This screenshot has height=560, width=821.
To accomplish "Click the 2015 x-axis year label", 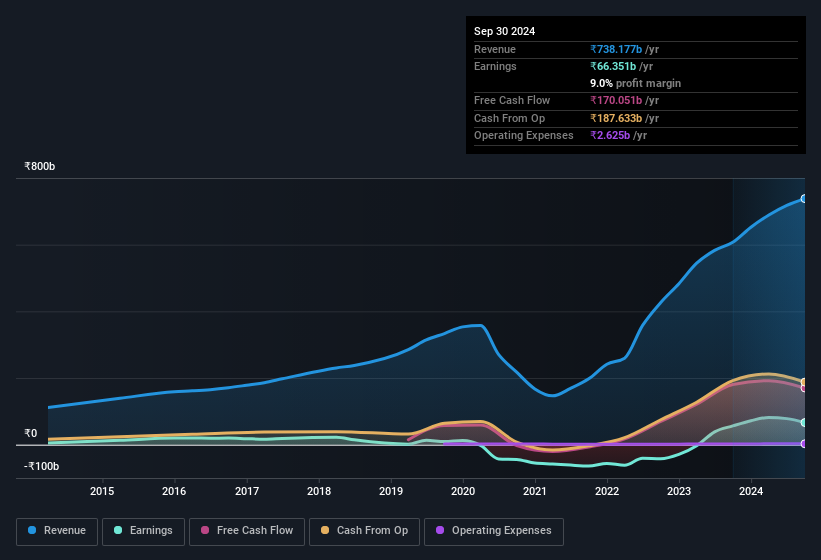I will [102, 491].
